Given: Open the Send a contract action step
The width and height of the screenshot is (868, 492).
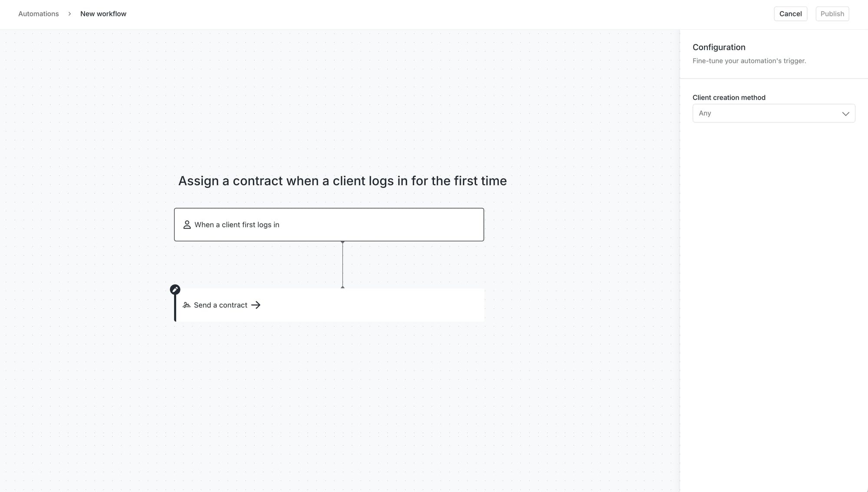Looking at the screenshot, I should point(329,305).
